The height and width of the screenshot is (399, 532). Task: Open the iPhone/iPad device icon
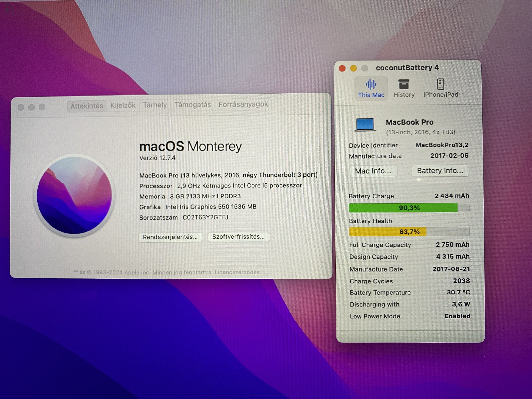tap(440, 84)
